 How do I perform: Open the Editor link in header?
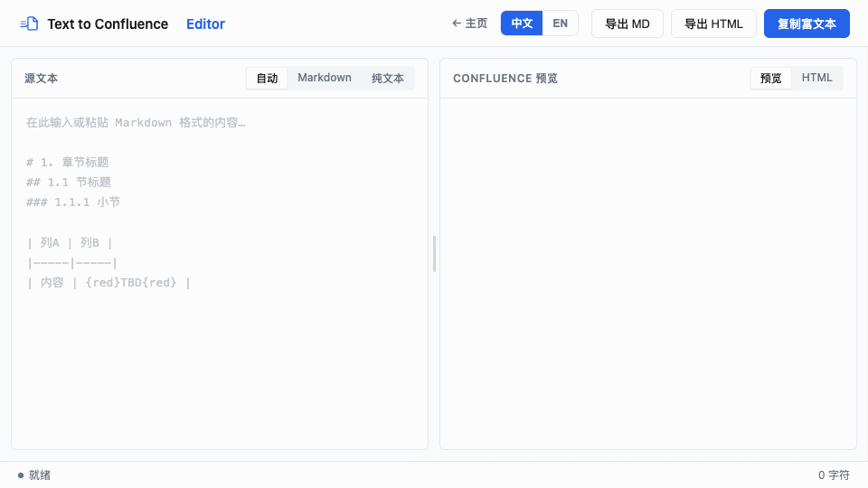point(205,23)
